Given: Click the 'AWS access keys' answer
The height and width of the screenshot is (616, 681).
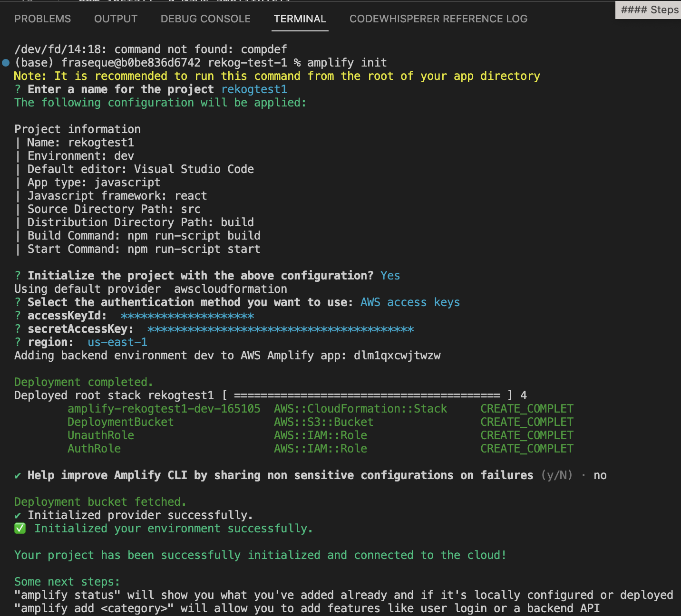Looking at the screenshot, I should (x=410, y=302).
